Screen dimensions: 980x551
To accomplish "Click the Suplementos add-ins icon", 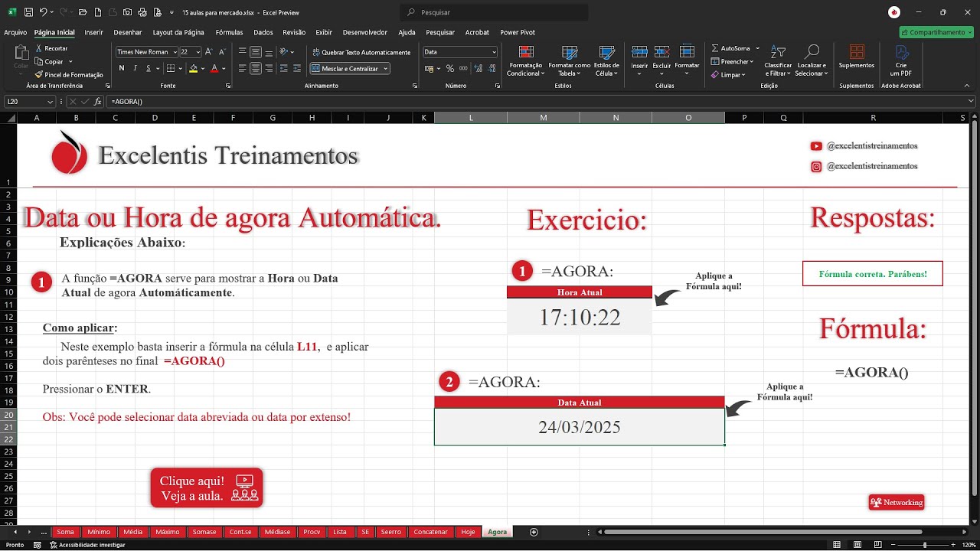I will point(857,57).
